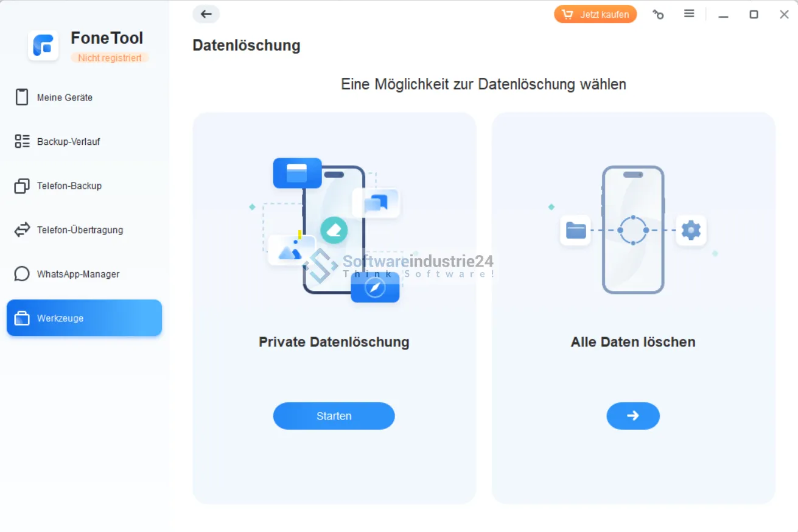Minimize the FoneTool window
Image resolution: width=798 pixels, height=532 pixels.
[723, 15]
